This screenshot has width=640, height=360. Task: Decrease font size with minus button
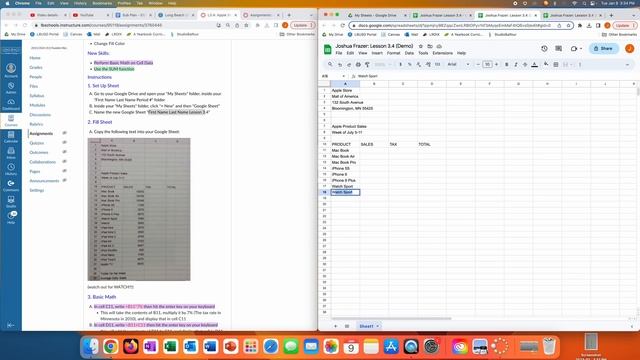(478, 64)
